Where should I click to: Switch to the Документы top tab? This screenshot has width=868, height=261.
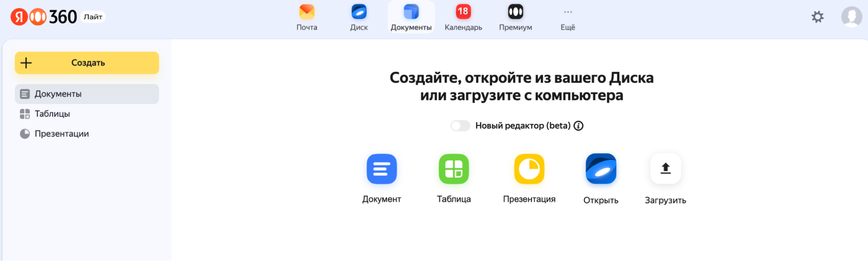coord(411,17)
